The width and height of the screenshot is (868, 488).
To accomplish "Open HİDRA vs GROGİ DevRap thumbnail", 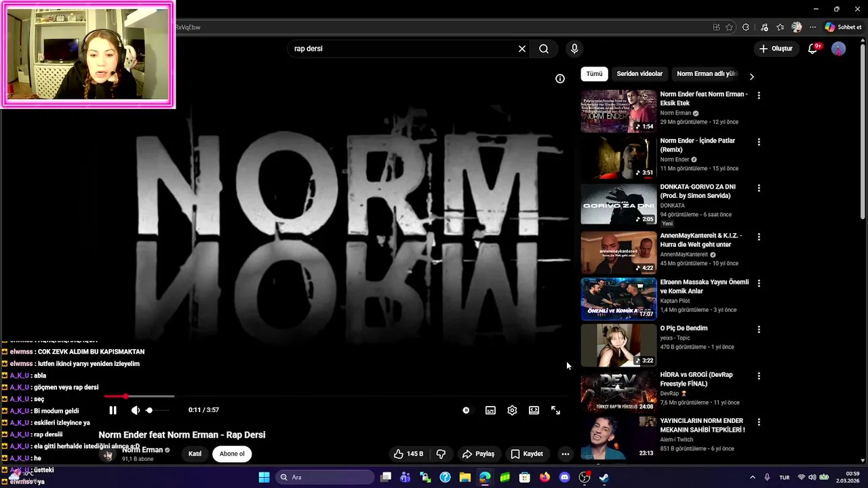I will 618,391.
